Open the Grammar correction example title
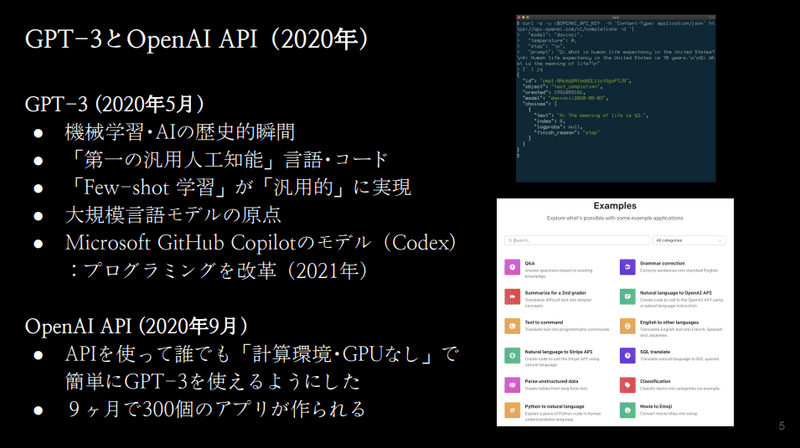The height and width of the screenshot is (448, 800). (662, 263)
